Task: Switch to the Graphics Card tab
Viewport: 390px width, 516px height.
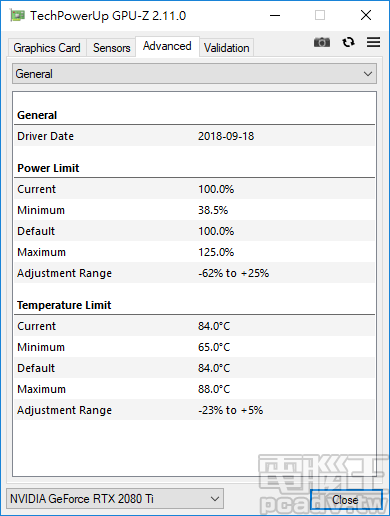Action: pyautogui.click(x=47, y=48)
